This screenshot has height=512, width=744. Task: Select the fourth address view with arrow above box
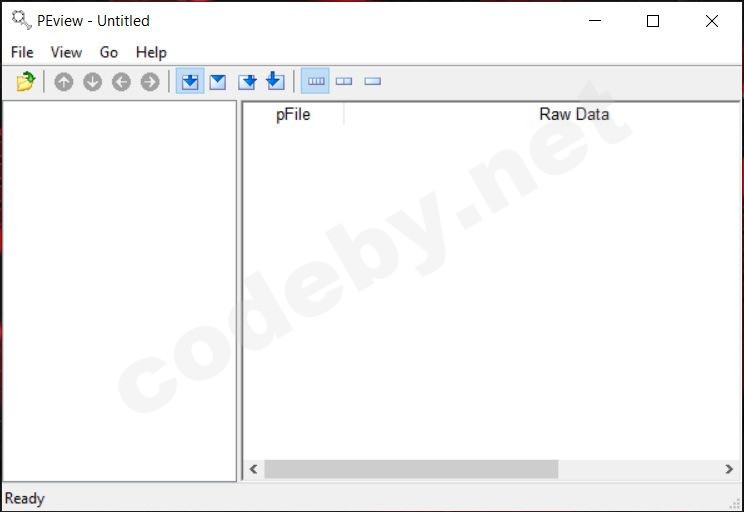tap(275, 81)
